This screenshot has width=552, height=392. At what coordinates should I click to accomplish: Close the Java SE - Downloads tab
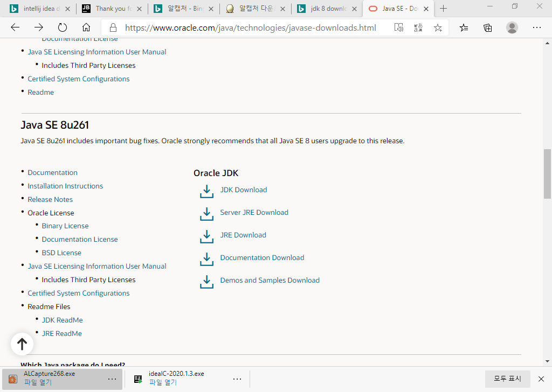click(x=426, y=9)
